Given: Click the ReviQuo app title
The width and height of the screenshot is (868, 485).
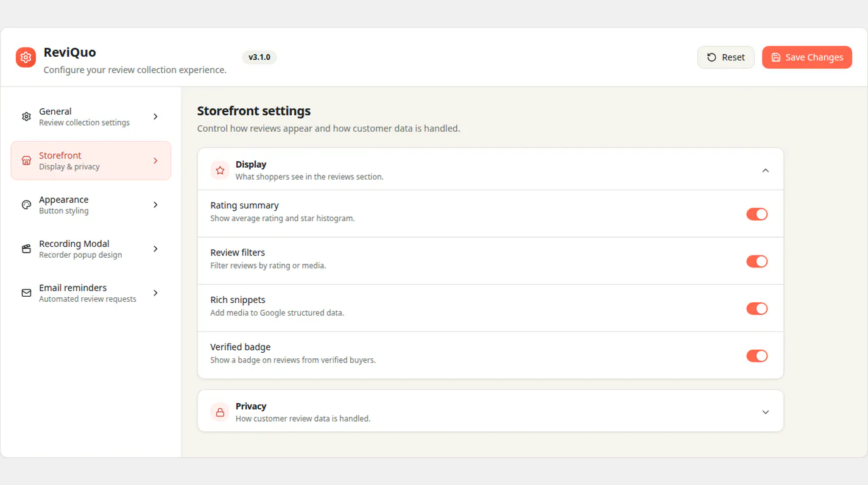Looking at the screenshot, I should click(70, 52).
